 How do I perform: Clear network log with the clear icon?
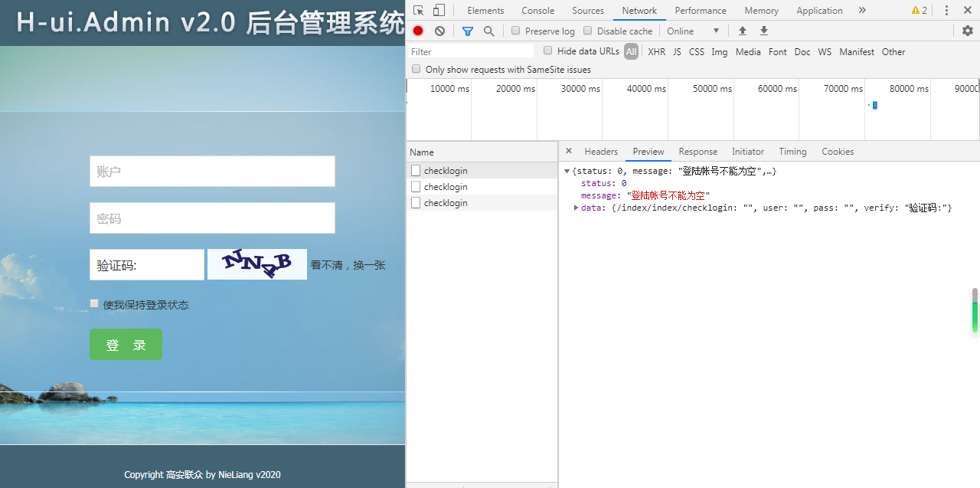pyautogui.click(x=439, y=31)
